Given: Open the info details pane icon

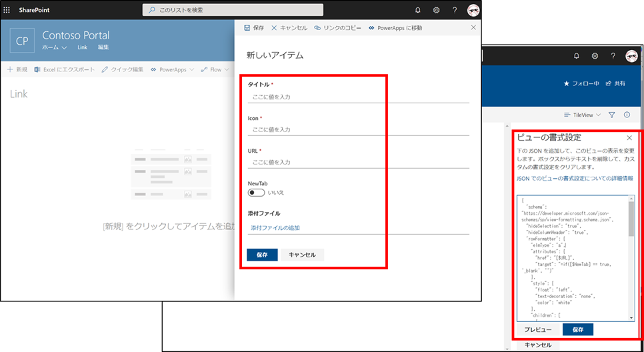Looking at the screenshot, I should tap(627, 115).
